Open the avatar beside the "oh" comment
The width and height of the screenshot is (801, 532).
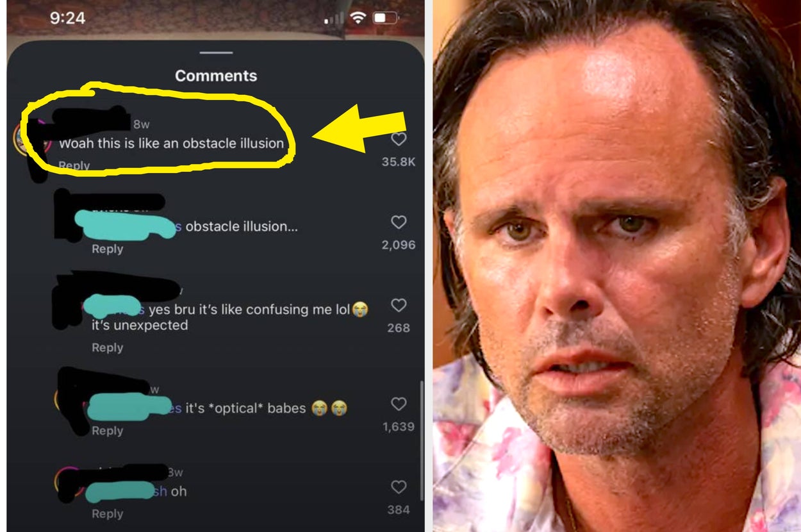point(69,484)
